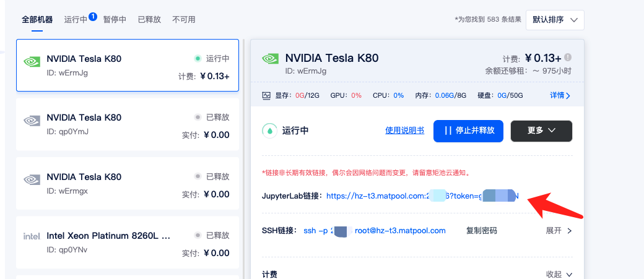Click 复制密码 to copy the SSH password
The height and width of the screenshot is (279, 644).
click(481, 231)
